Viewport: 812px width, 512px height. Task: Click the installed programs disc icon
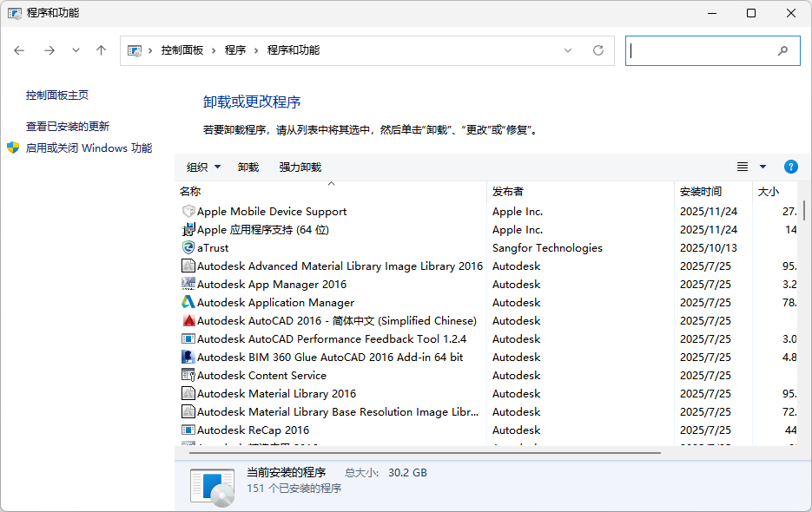pyautogui.click(x=212, y=487)
